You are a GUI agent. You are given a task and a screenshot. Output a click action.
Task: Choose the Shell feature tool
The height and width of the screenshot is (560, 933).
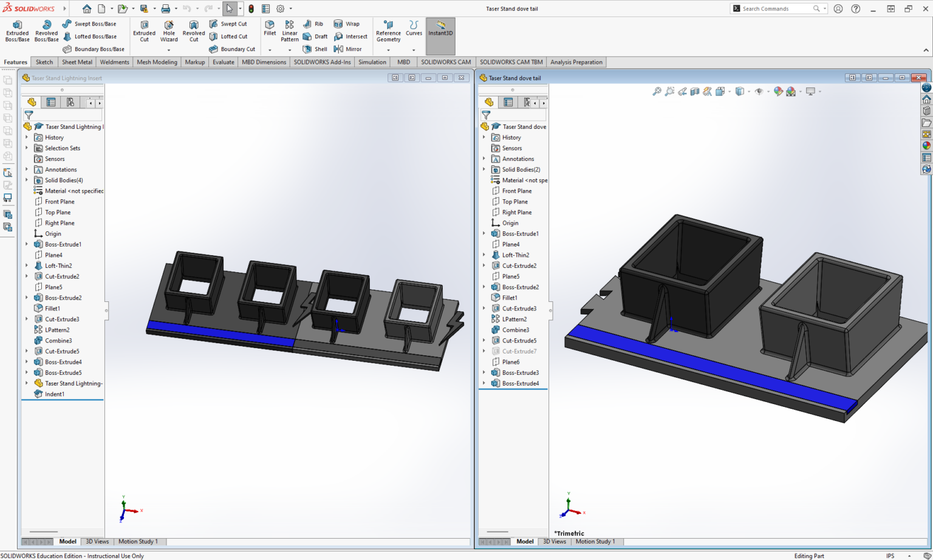[315, 49]
